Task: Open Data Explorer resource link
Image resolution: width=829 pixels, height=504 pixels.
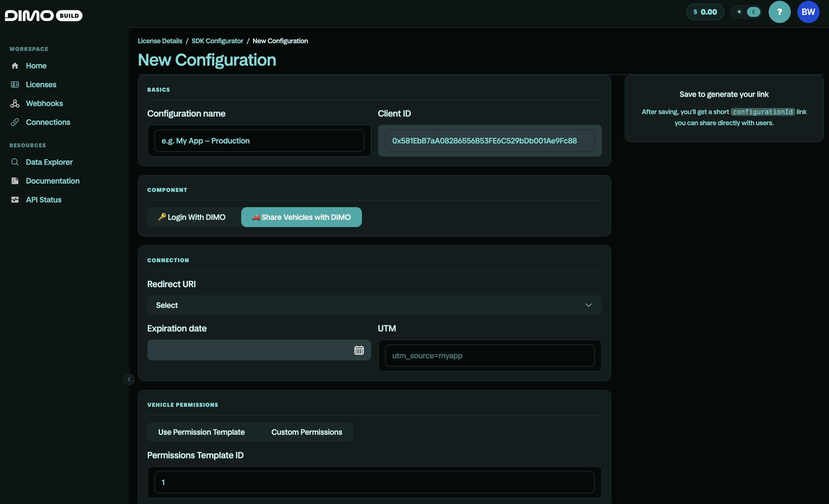Action: (49, 162)
